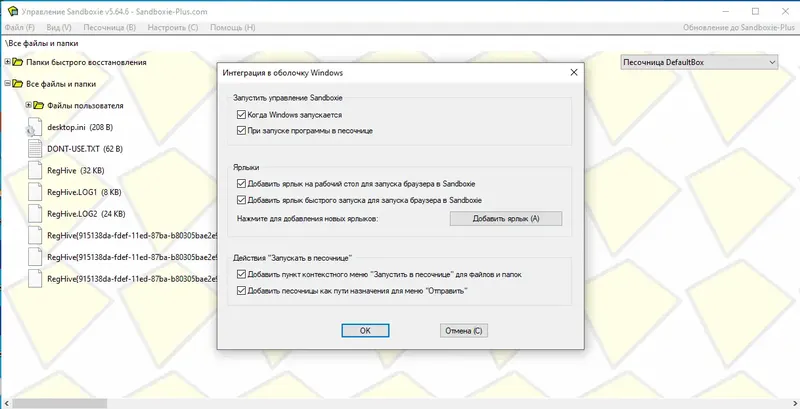This screenshot has width=800, height=409.
Task: Toggle При запуске программы в песочнице checkbox
Action: (241, 131)
